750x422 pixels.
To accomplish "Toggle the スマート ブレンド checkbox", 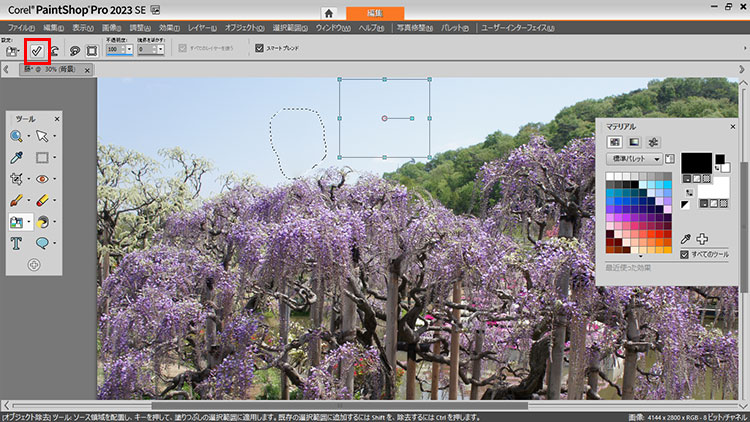I will click(258, 48).
